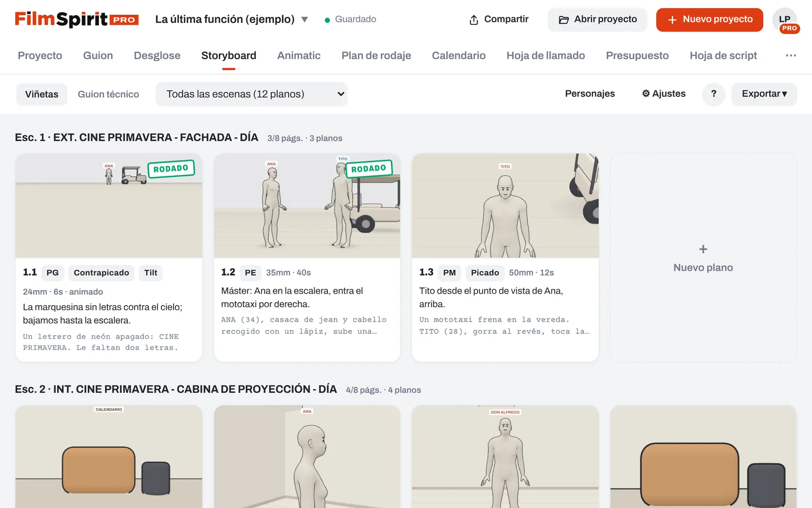Switch to the Proyecto tab

[x=40, y=55]
